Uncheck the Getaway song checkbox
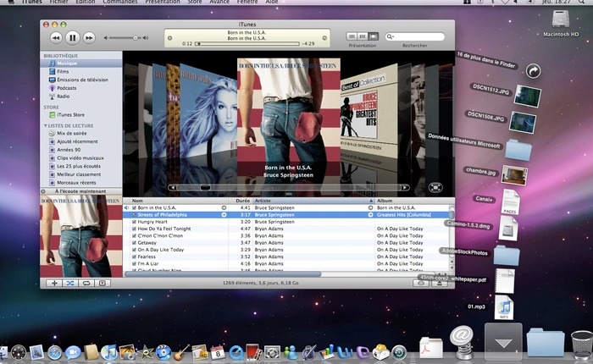This screenshot has height=364, width=593. (x=134, y=242)
